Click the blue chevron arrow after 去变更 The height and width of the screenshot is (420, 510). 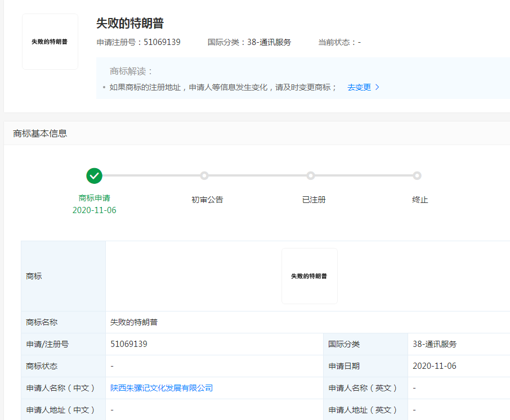point(377,87)
